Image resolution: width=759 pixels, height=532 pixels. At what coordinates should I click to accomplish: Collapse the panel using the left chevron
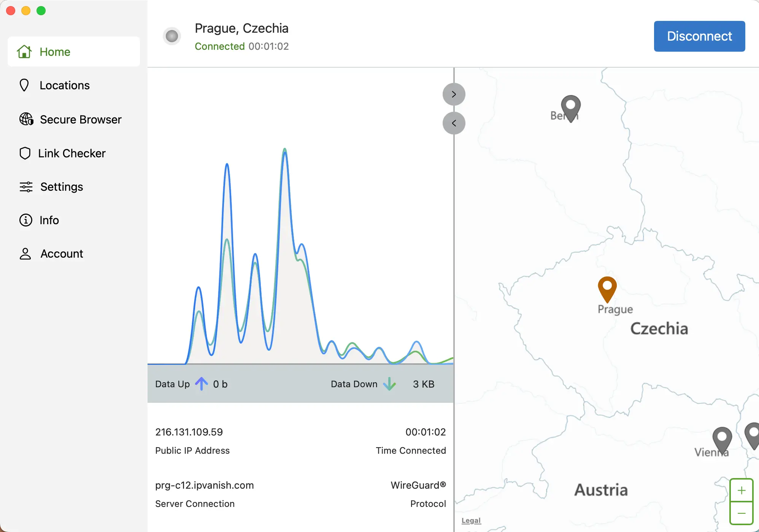point(453,123)
